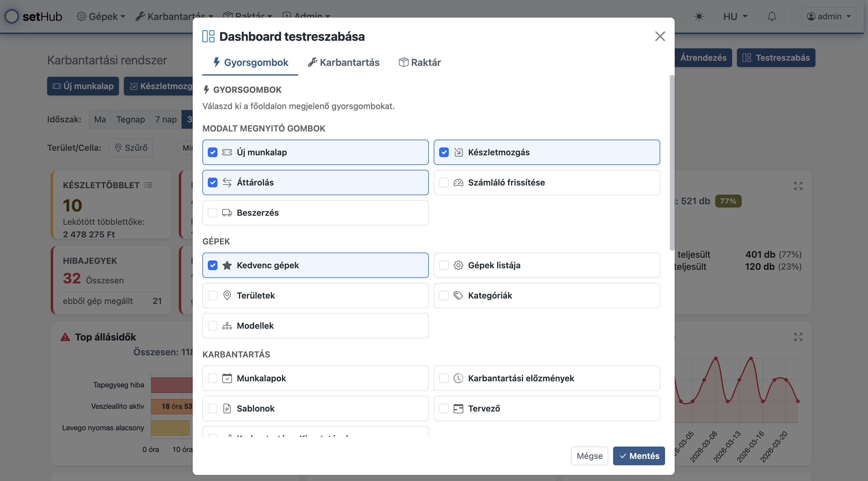Click the Készlettöbblet list icon
This screenshot has width=868, height=481.
click(149, 185)
